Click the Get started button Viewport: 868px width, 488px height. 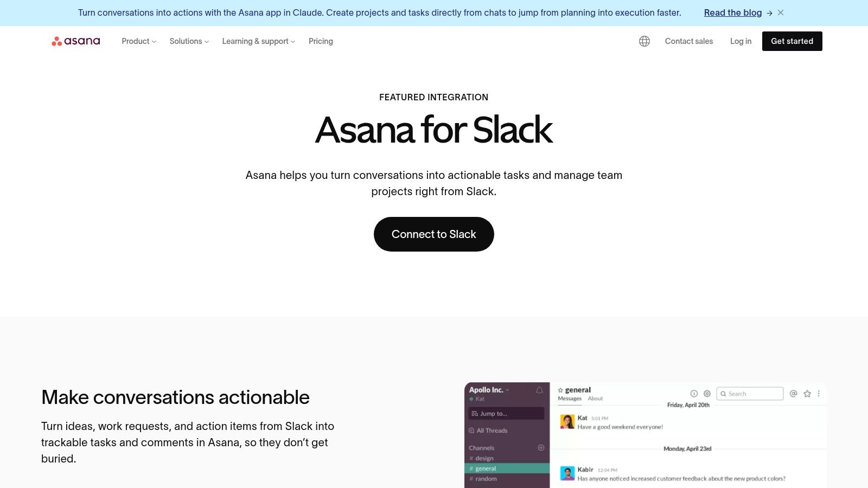click(792, 41)
